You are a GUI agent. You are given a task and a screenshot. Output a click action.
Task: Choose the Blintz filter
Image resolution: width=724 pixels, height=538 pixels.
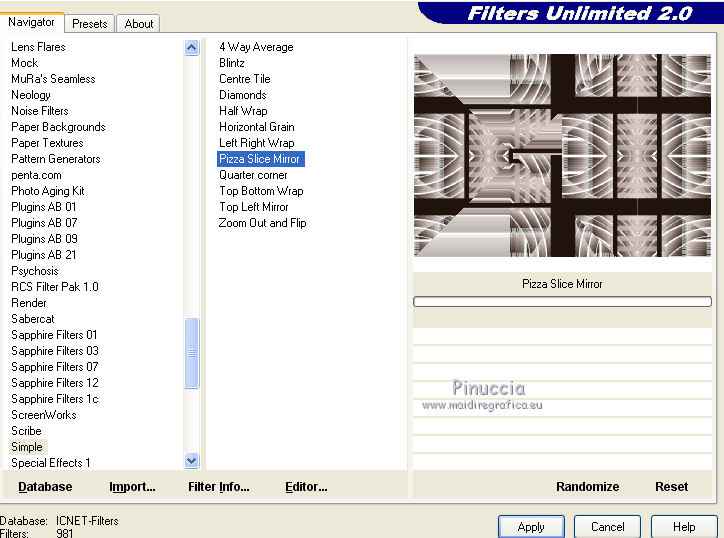(232, 63)
